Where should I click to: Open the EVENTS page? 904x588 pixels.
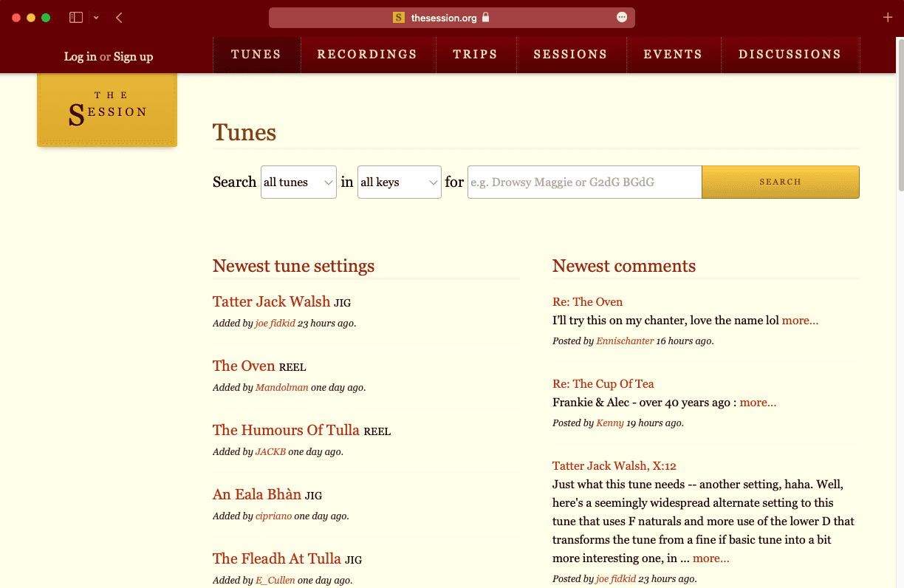[673, 54]
